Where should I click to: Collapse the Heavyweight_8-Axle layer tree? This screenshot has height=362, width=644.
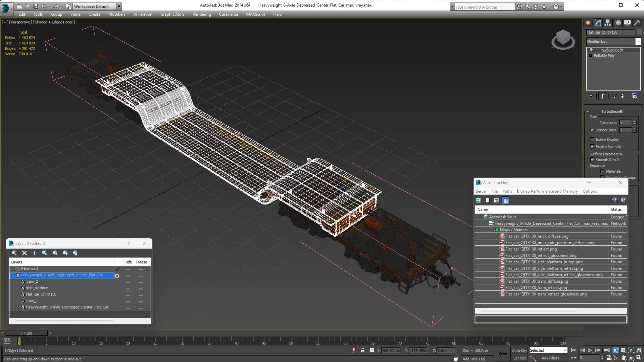pos(12,275)
